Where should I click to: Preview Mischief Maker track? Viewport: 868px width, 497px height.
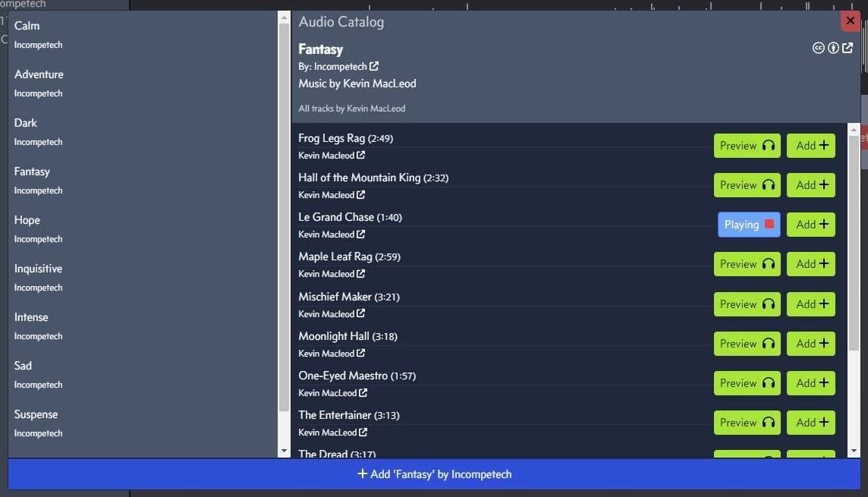(747, 304)
